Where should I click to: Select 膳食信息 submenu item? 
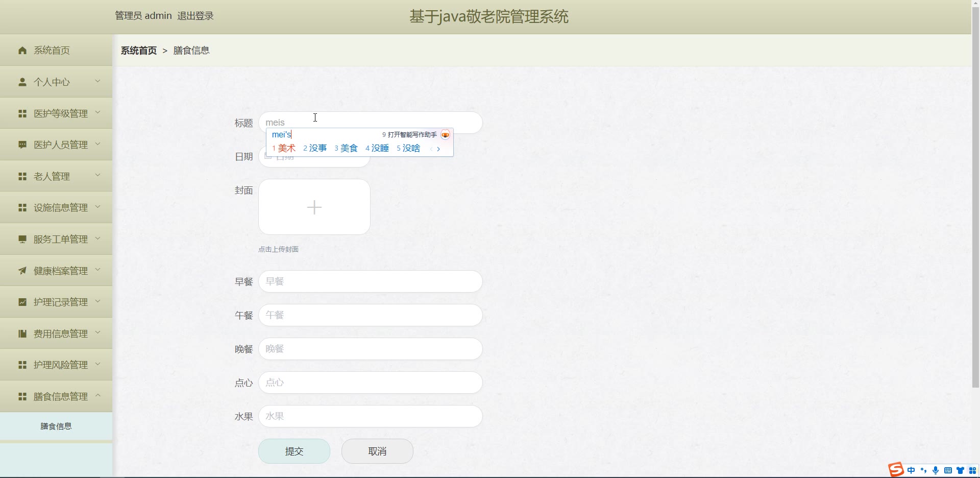pos(56,426)
